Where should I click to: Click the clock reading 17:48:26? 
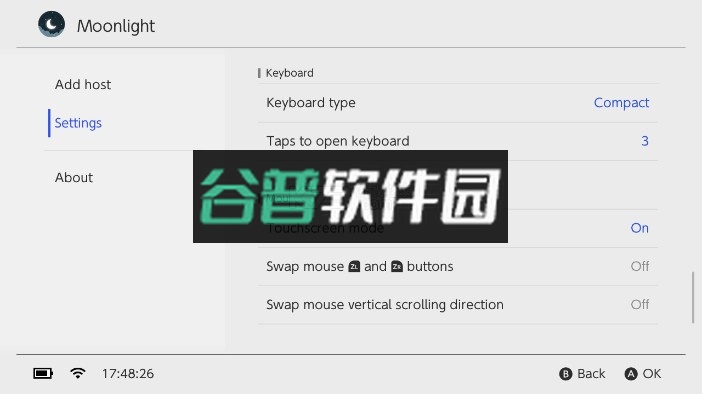tap(128, 373)
